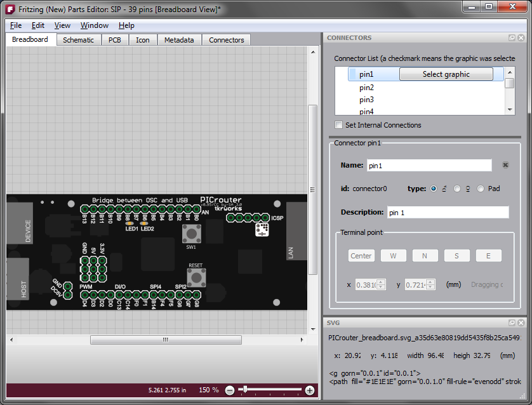Open the Window menu
This screenshot has height=405, width=532.
click(94, 25)
